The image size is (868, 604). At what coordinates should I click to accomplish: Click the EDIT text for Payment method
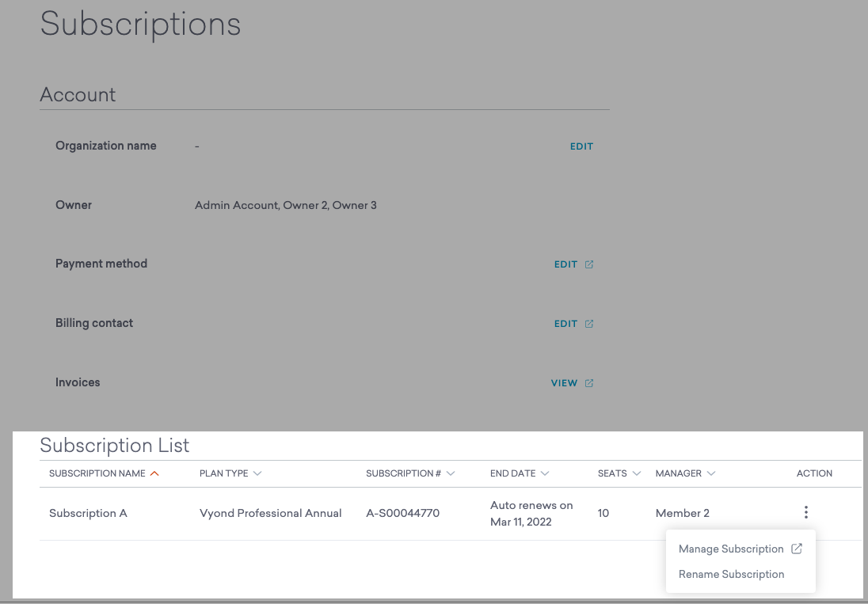pos(565,264)
